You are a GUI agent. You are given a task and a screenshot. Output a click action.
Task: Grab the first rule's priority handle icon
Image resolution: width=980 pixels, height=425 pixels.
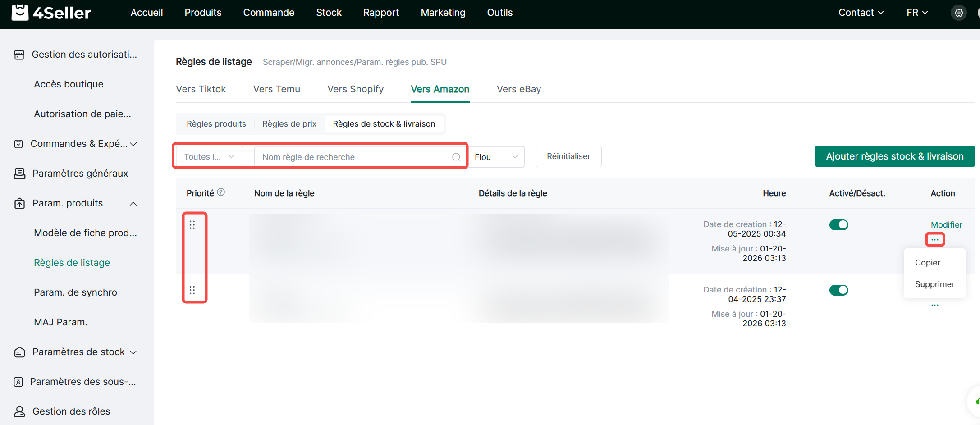click(192, 225)
